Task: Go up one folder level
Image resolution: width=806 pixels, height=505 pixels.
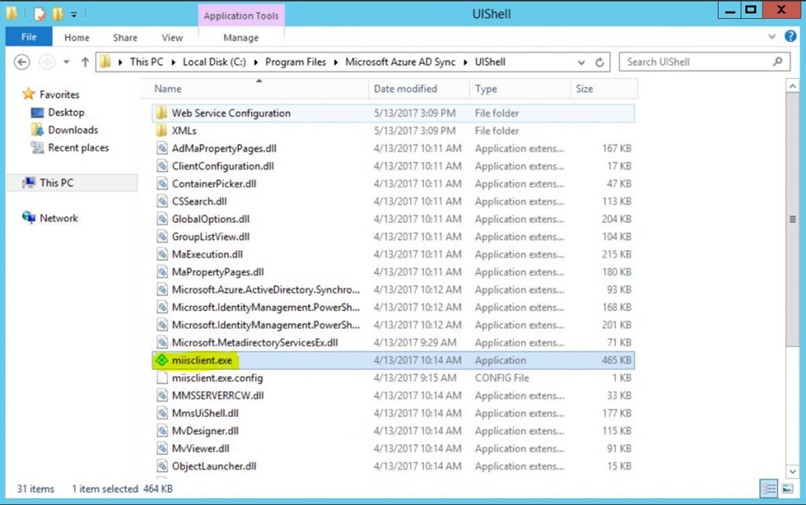Action: [85, 62]
